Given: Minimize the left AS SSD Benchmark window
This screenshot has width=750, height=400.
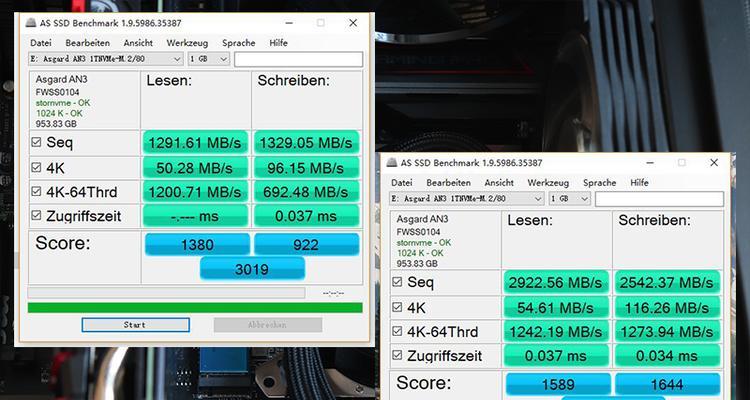Looking at the screenshot, I should tap(289, 23).
